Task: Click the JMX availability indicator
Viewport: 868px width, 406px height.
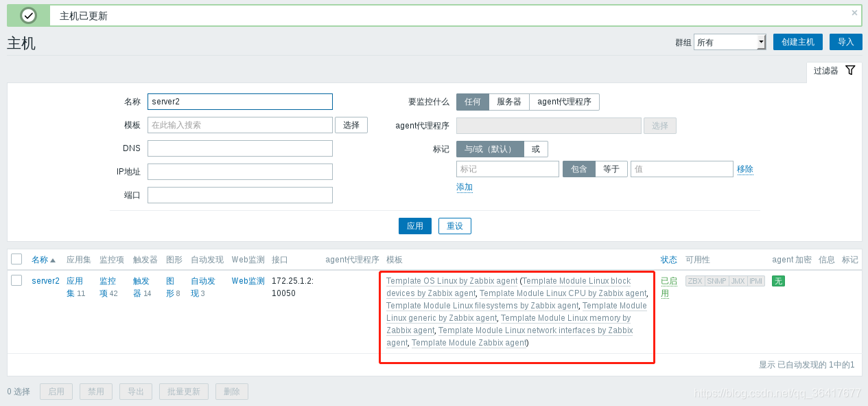Action: 738,281
